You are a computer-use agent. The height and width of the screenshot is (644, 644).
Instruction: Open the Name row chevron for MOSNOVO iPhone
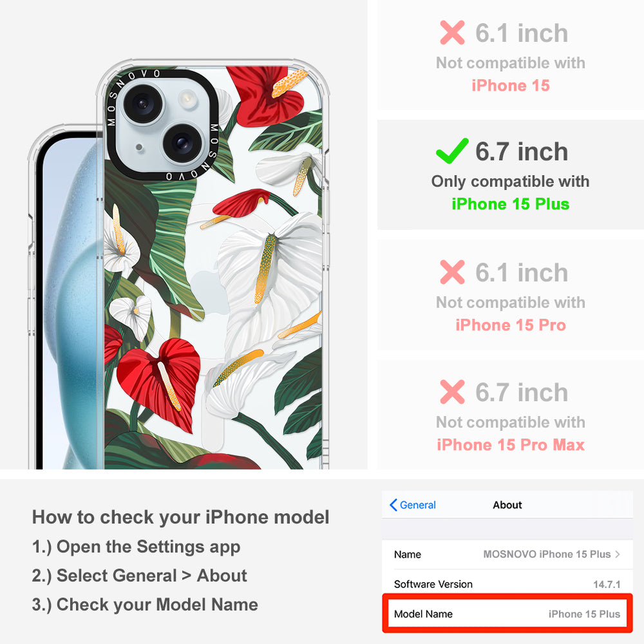click(x=618, y=554)
